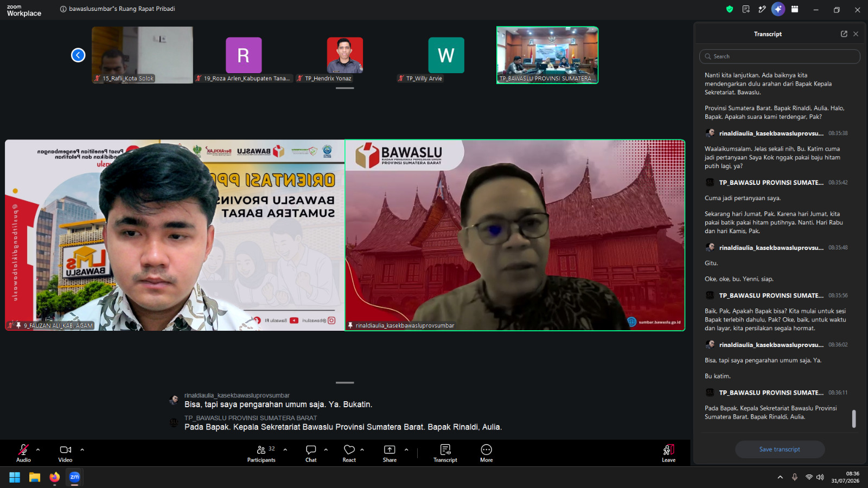Open the More options menu
868x488 pixels.
pyautogui.click(x=487, y=453)
